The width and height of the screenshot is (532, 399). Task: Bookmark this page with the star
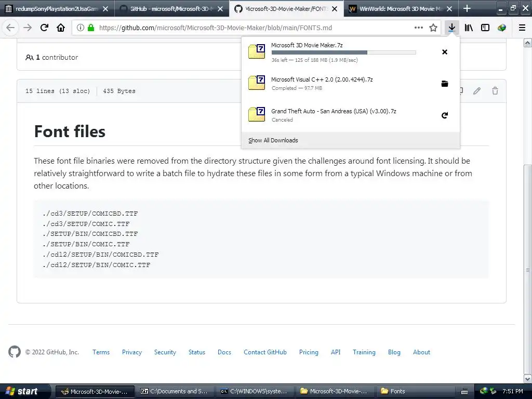[x=433, y=28]
